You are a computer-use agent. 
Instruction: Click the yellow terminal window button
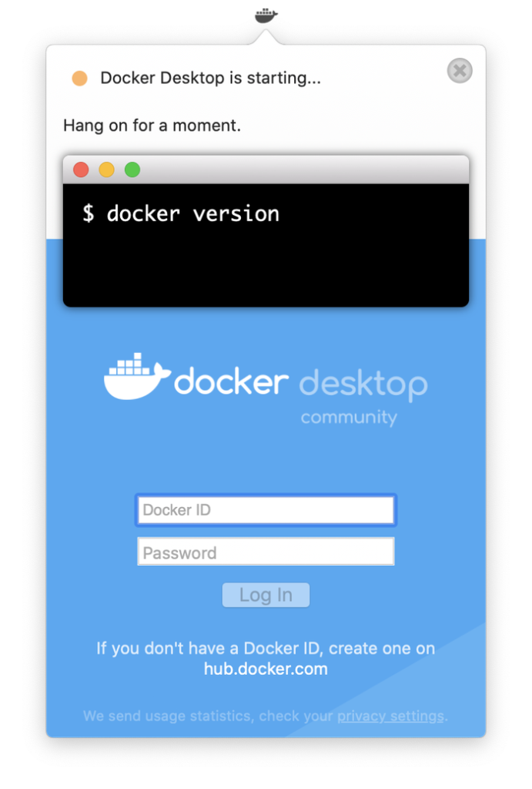pyautogui.click(x=106, y=170)
